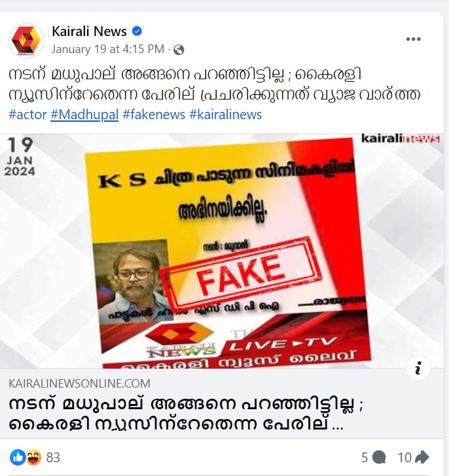Click the share arrow icon

click(422, 457)
